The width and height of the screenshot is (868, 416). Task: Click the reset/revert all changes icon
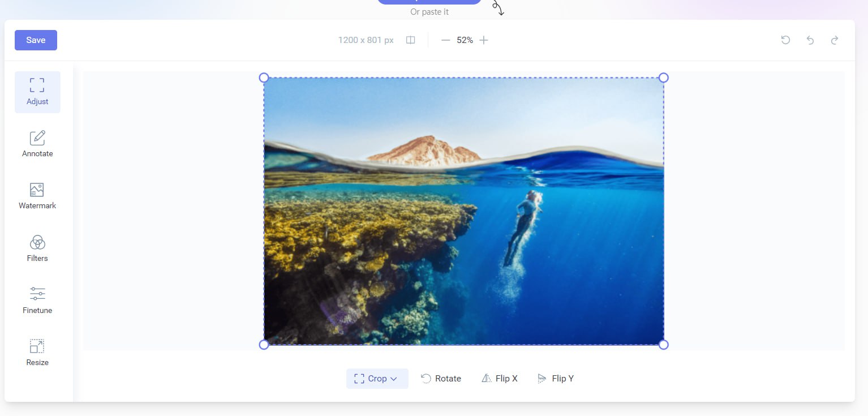click(x=785, y=40)
